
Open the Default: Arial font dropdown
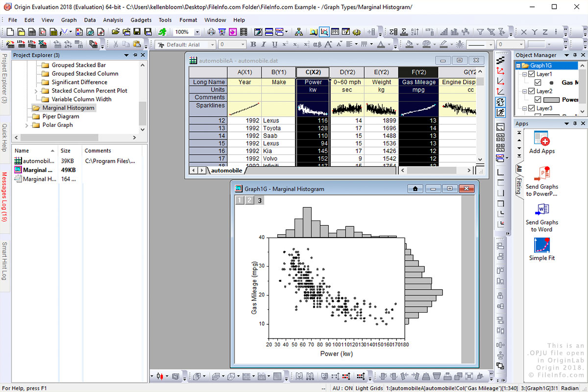click(213, 45)
